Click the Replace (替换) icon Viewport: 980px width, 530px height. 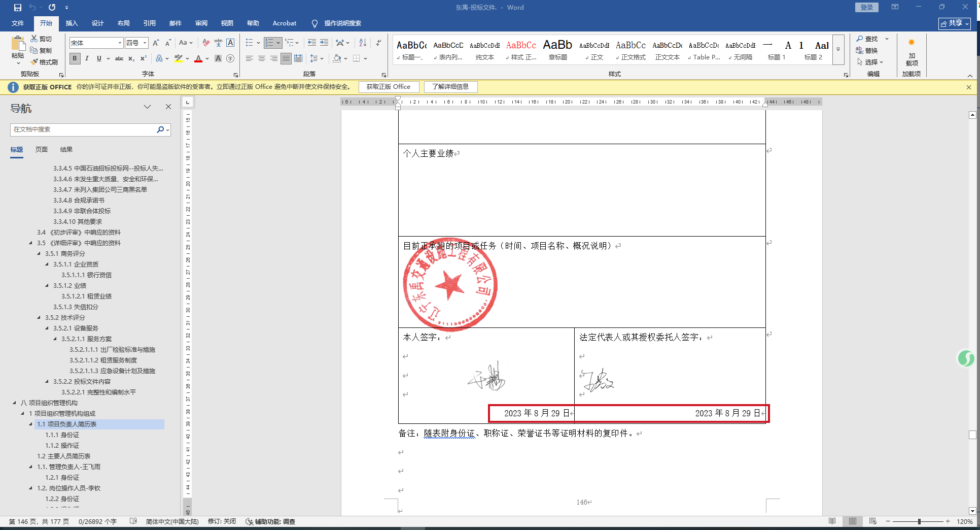click(x=860, y=50)
